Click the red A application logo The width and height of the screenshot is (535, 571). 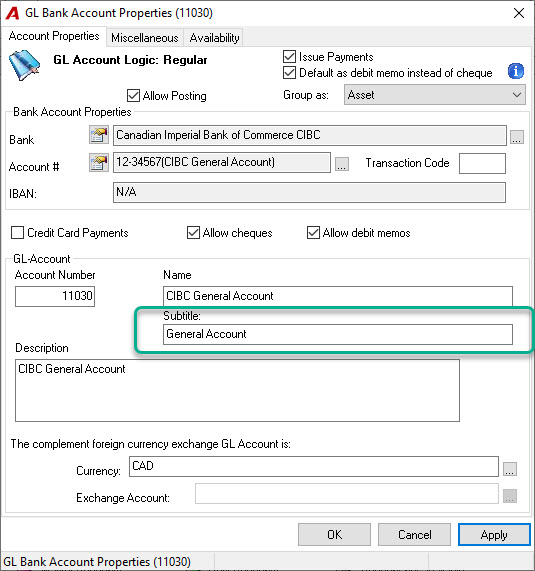coord(12,13)
